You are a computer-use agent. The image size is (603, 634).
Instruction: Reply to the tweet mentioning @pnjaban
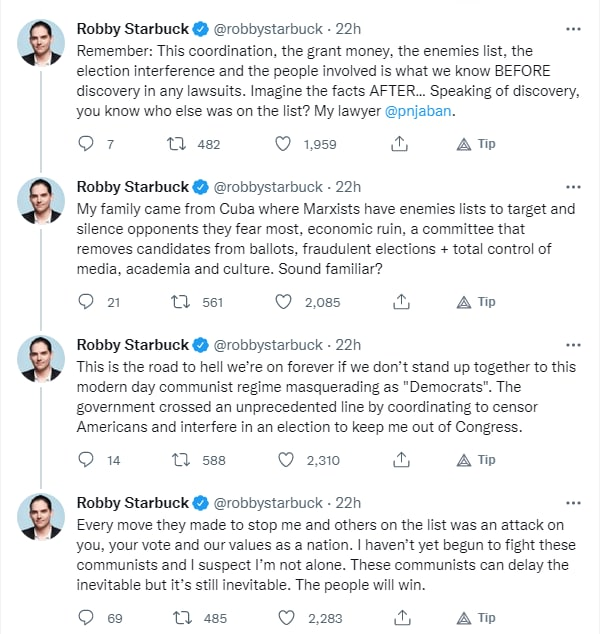pyautogui.click(x=86, y=144)
